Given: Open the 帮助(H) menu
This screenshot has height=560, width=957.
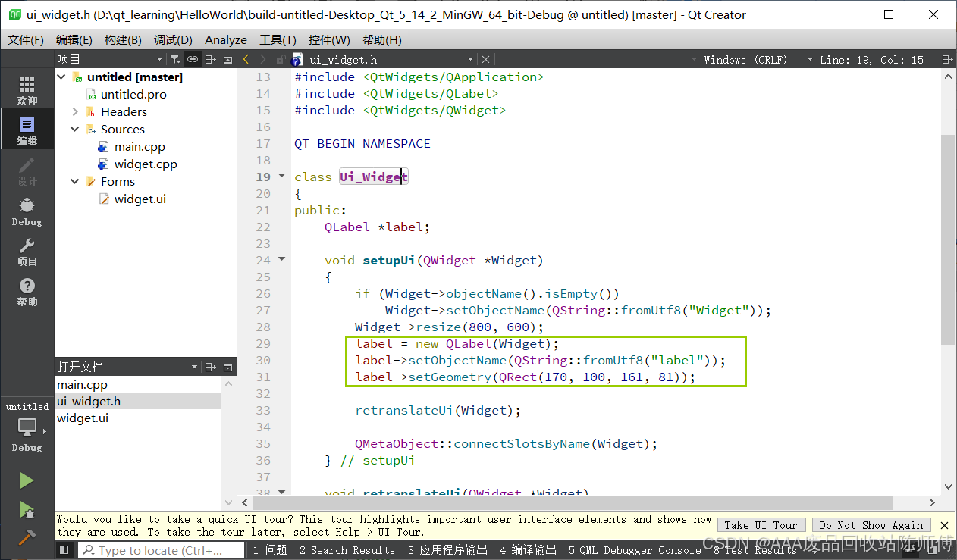Looking at the screenshot, I should pos(382,39).
